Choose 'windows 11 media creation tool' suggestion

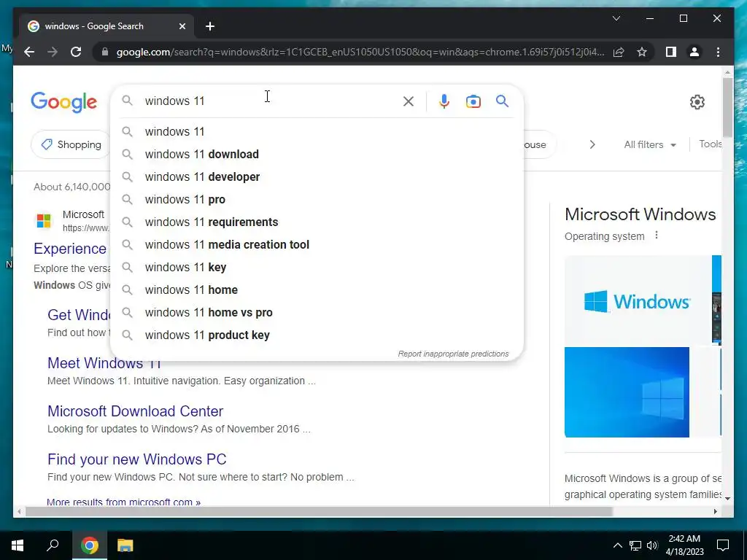click(x=317, y=245)
